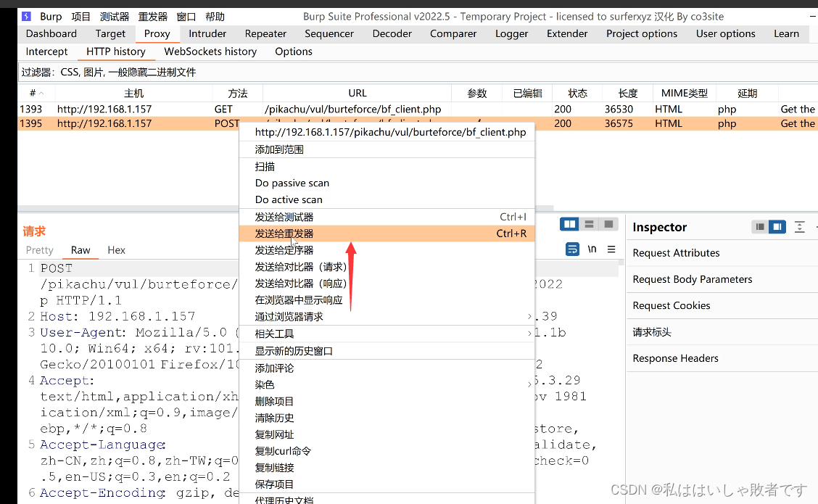Toggle show non-printable characters \n icon
Viewport: 818px width, 504px height.
tap(592, 249)
